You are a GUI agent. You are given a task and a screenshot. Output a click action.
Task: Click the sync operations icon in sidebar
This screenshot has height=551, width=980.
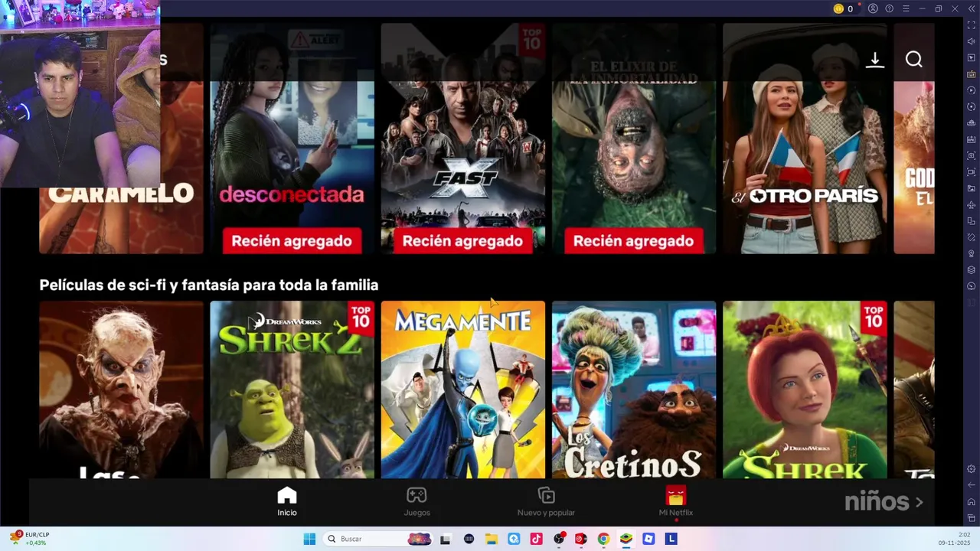(x=972, y=90)
